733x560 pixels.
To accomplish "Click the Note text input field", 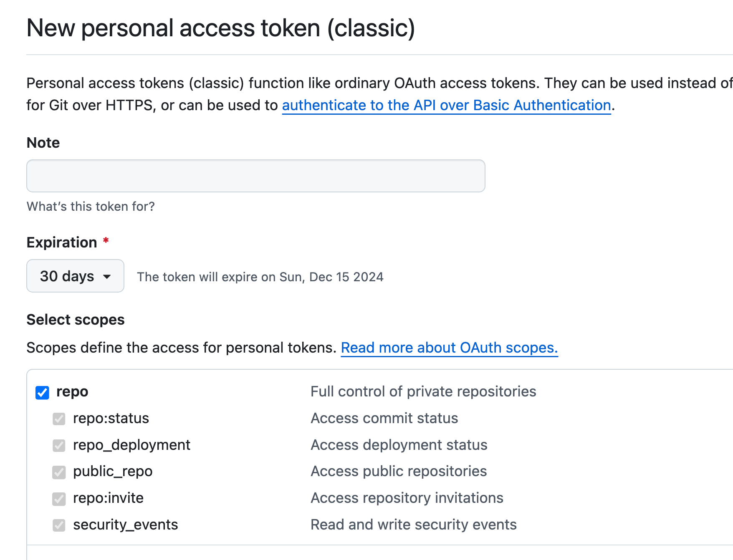I will pos(255,176).
